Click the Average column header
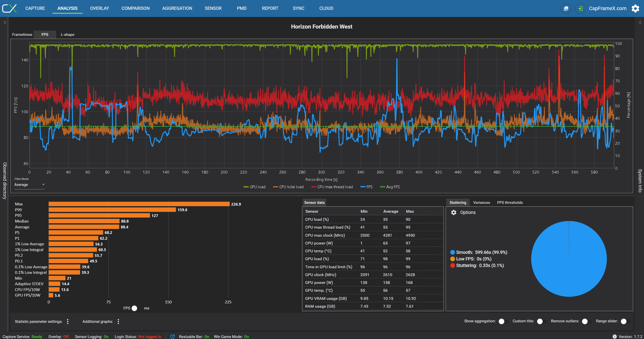This screenshot has height=339, width=644. coord(391,211)
